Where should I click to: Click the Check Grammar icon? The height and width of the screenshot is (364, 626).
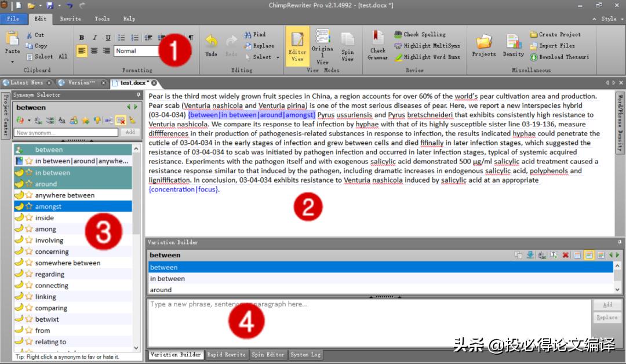[378, 38]
